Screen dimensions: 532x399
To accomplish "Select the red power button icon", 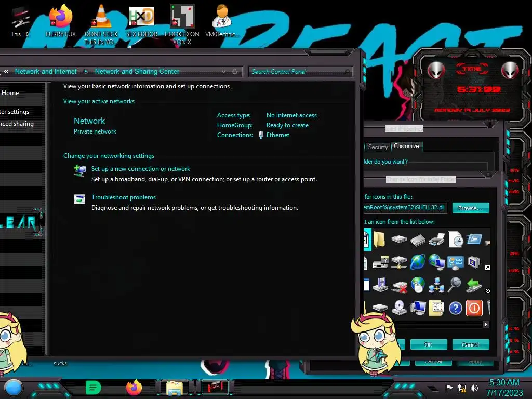I will [x=474, y=308].
